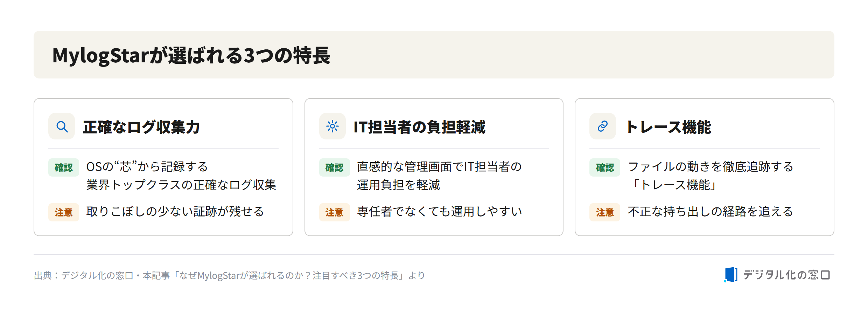Click the MylogStarが選ばれる3つの特長 title
Screen dimensions: 868x316
[191, 55]
